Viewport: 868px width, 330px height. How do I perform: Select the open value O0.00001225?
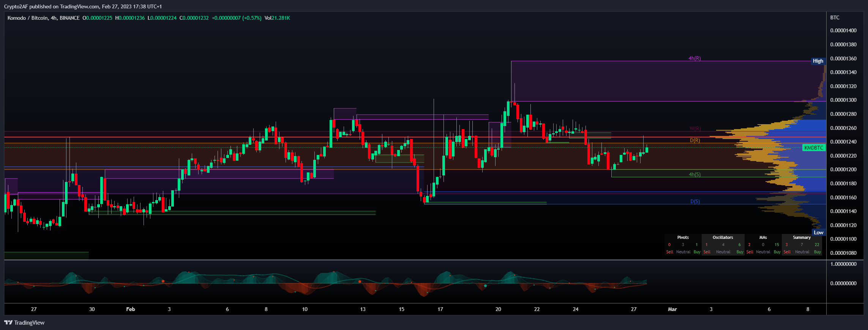98,18
